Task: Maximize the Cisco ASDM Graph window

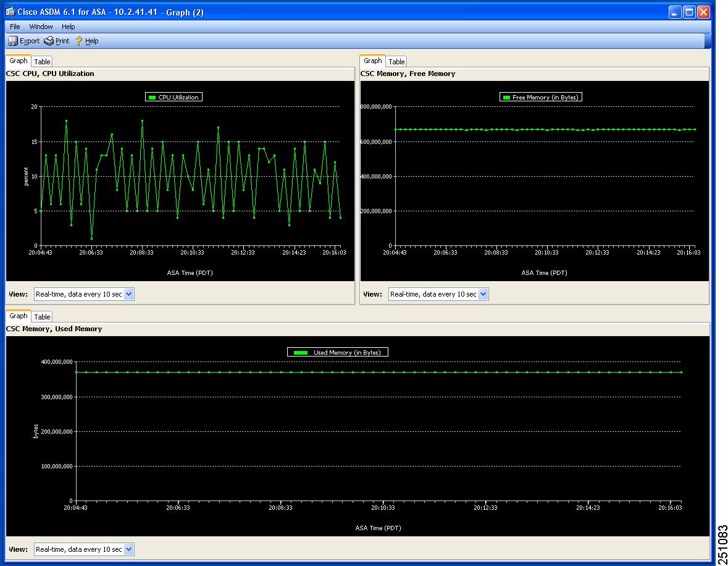Action: tap(690, 12)
